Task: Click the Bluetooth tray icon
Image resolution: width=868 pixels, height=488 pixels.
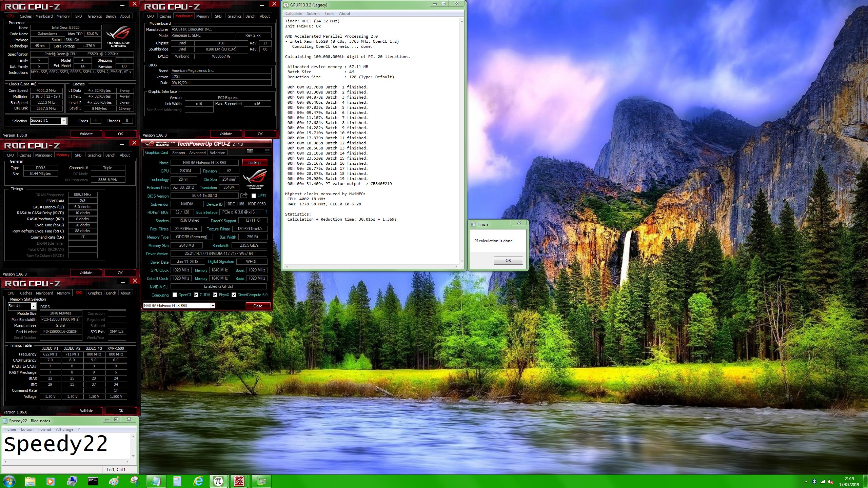Action: click(x=814, y=482)
